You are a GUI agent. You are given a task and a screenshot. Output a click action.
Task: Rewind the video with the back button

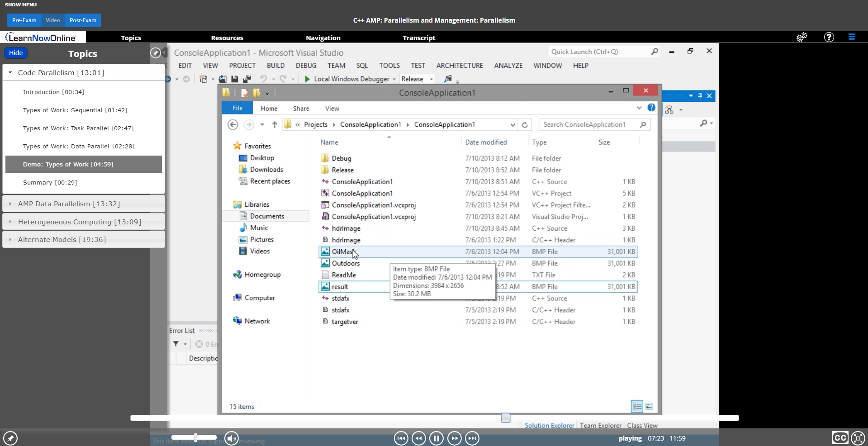click(x=419, y=438)
